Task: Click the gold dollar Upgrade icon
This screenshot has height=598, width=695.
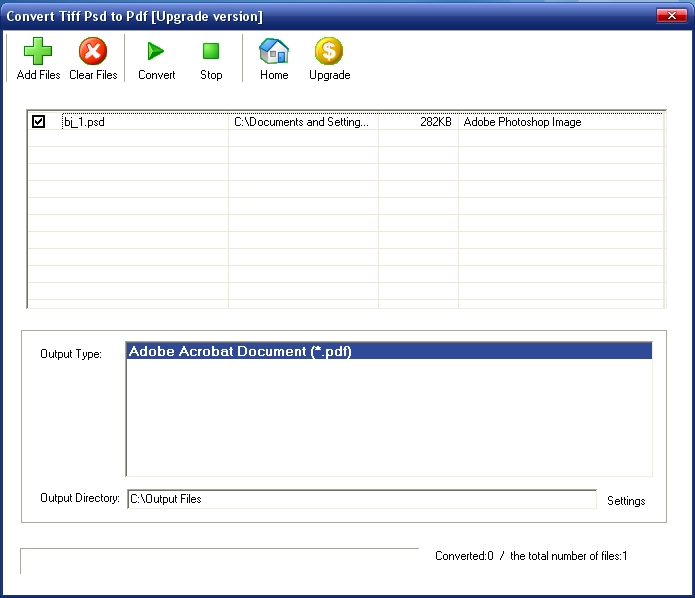Action: coord(329,51)
